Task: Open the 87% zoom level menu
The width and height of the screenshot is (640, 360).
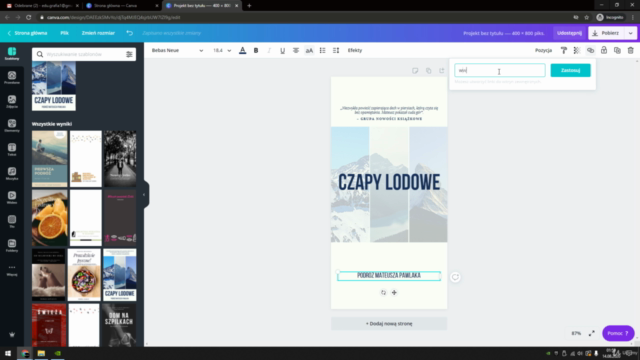Action: point(576,333)
